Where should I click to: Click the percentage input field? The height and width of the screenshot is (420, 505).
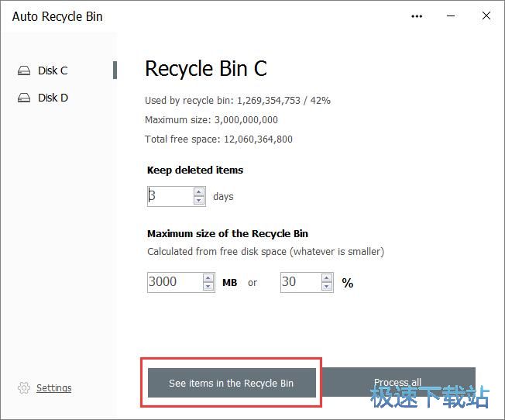(x=301, y=282)
